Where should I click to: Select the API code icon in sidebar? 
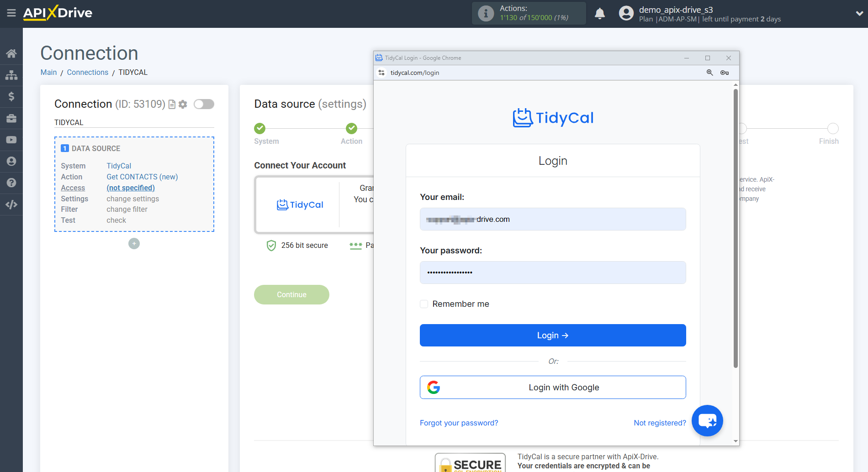(x=11, y=204)
